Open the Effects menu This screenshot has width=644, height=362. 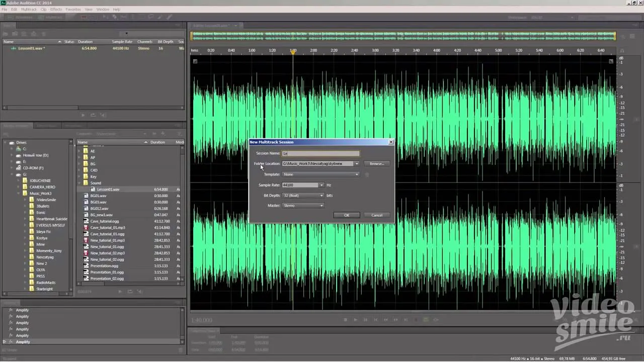click(56, 10)
